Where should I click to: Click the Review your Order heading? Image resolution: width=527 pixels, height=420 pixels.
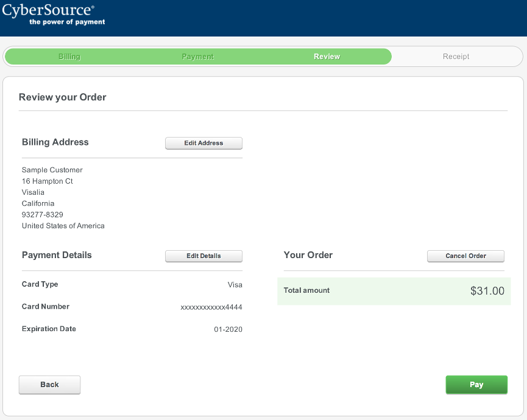click(63, 97)
